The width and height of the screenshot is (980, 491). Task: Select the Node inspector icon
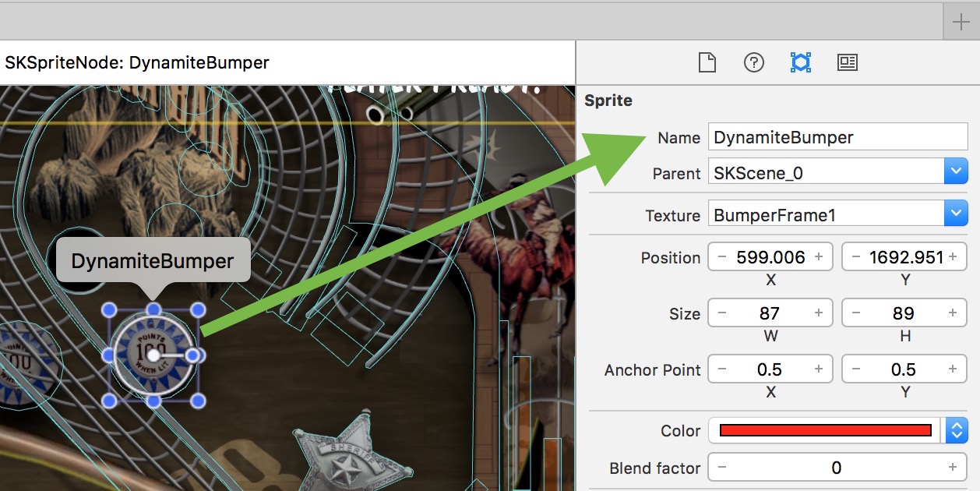tap(800, 62)
